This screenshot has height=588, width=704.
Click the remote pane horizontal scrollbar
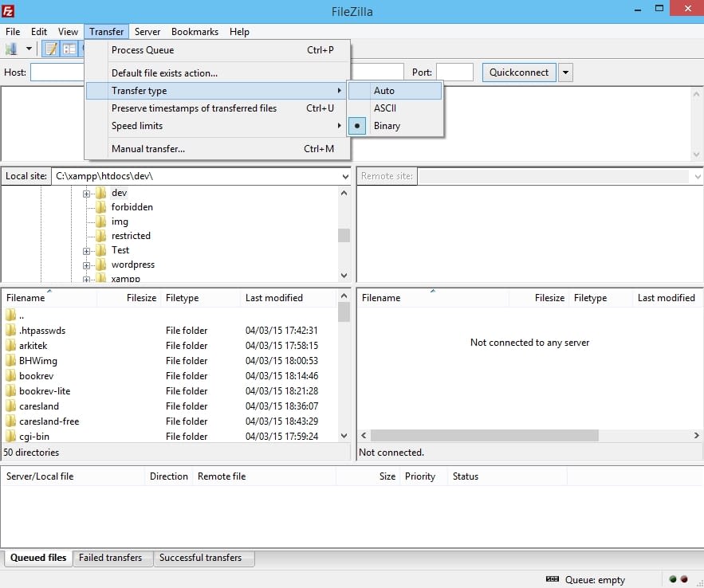tap(484, 436)
